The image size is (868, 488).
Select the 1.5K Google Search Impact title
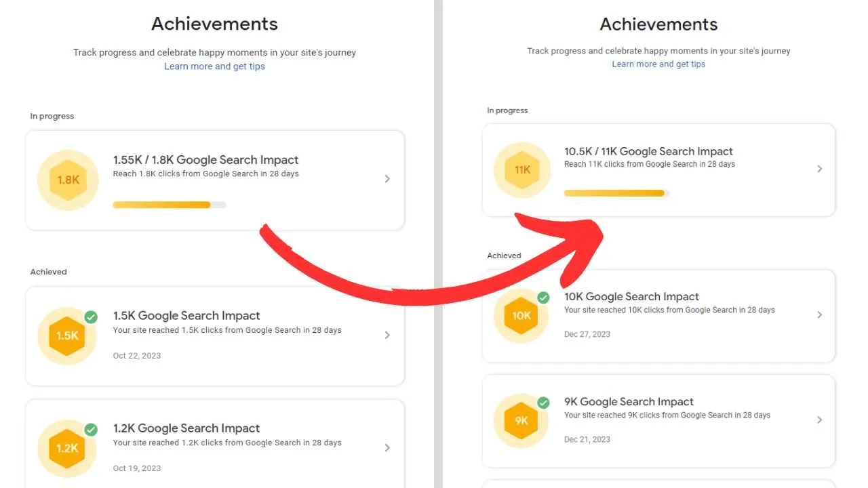pos(186,316)
